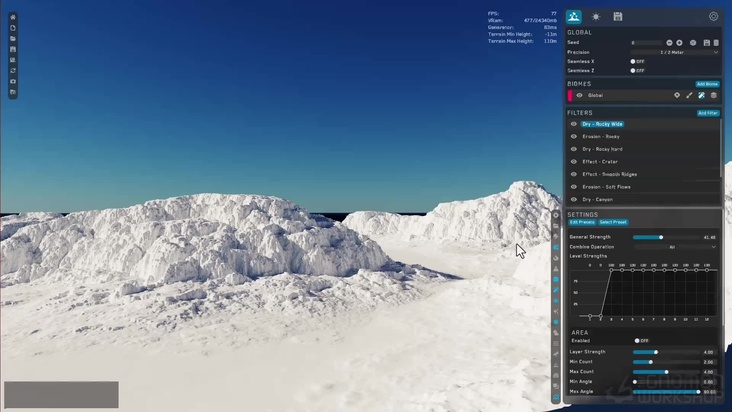Open the Precision dropdown
This screenshot has width=732, height=412.
click(x=675, y=52)
